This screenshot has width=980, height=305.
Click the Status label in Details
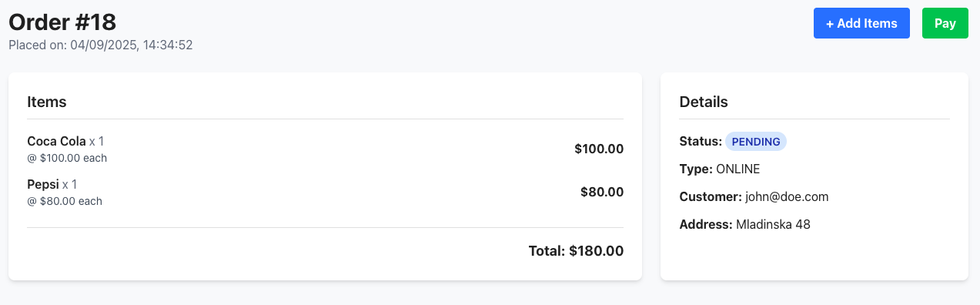pos(701,141)
